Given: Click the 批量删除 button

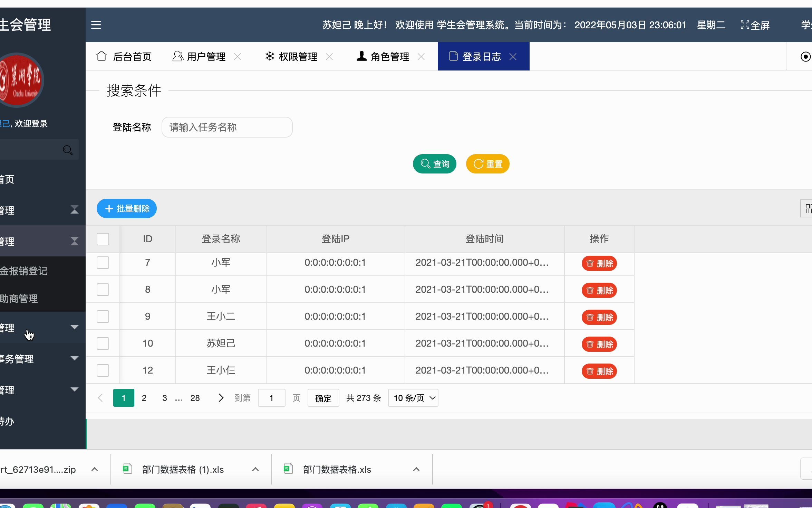Looking at the screenshot, I should (x=126, y=208).
